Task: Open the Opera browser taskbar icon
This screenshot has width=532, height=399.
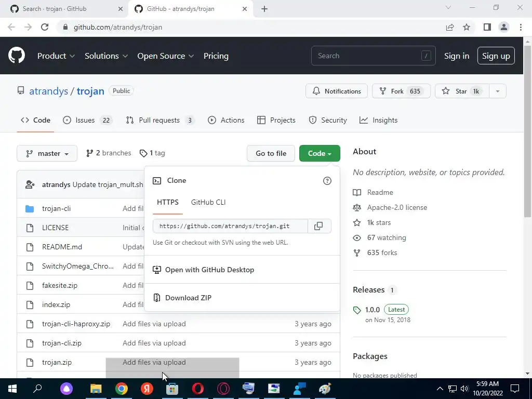Action: (x=197, y=389)
